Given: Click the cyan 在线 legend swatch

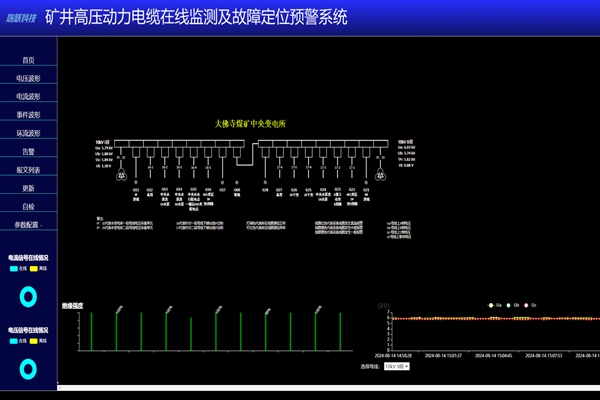Looking at the screenshot, I should pos(13,268).
